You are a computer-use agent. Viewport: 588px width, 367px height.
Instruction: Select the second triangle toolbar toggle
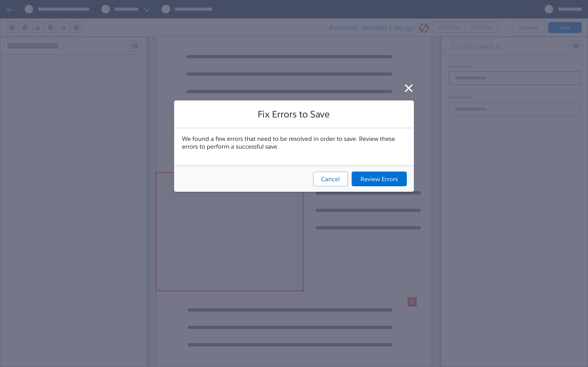point(63,28)
